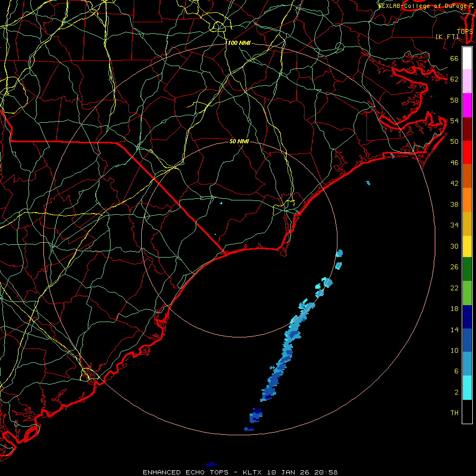The image size is (476, 476).
Task: Click the legend value '62'
Action: tap(454, 79)
